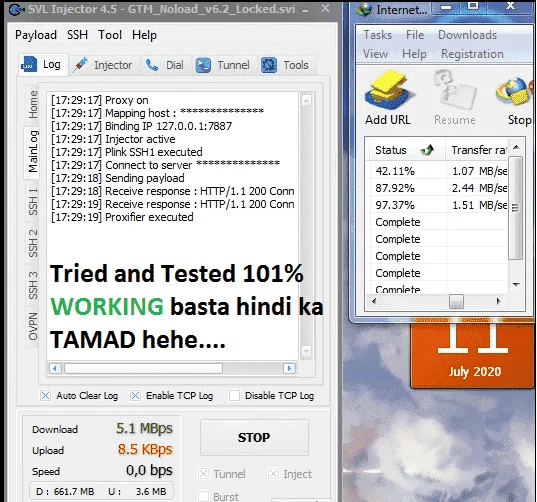Click the July 2020 calendar gadget
This screenshot has width=537, height=502.
(473, 354)
